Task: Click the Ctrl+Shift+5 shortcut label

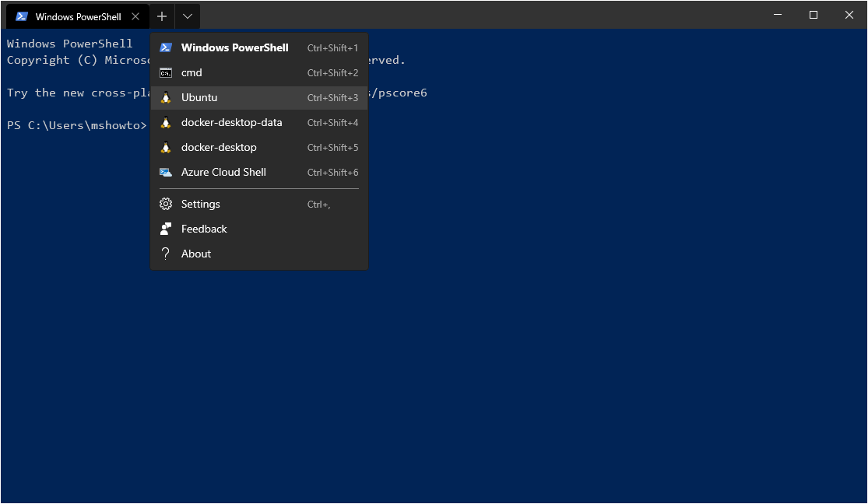Action: click(x=332, y=148)
